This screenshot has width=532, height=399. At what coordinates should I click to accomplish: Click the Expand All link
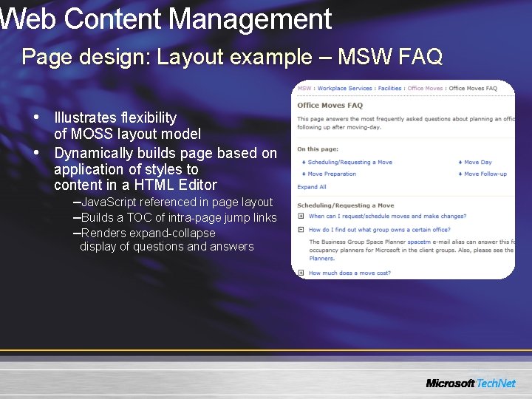coord(312,187)
